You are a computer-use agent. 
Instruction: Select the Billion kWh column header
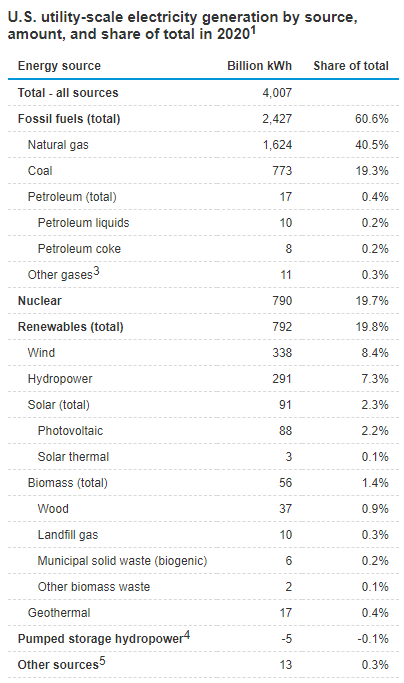[x=259, y=66]
